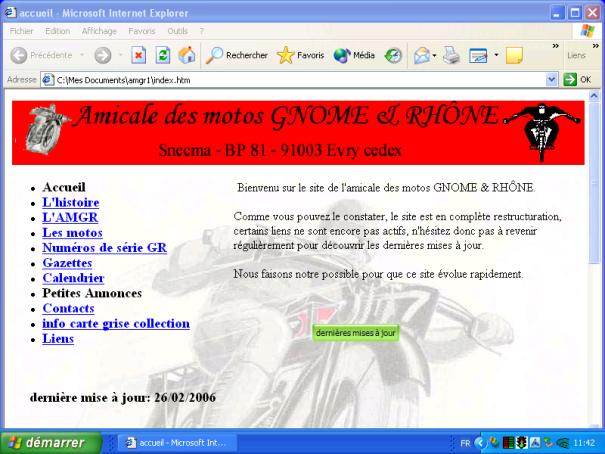
Task: Print the page with the printer icon
Action: click(x=451, y=55)
